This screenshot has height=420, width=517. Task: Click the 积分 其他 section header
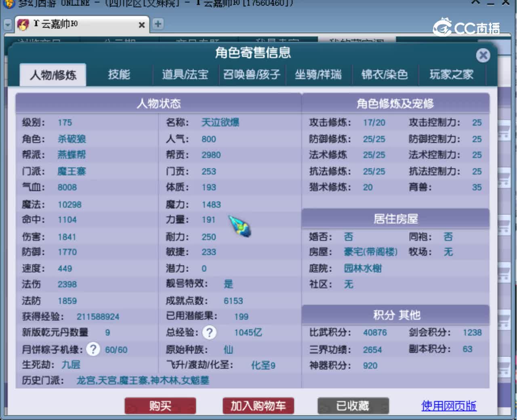coord(395,315)
